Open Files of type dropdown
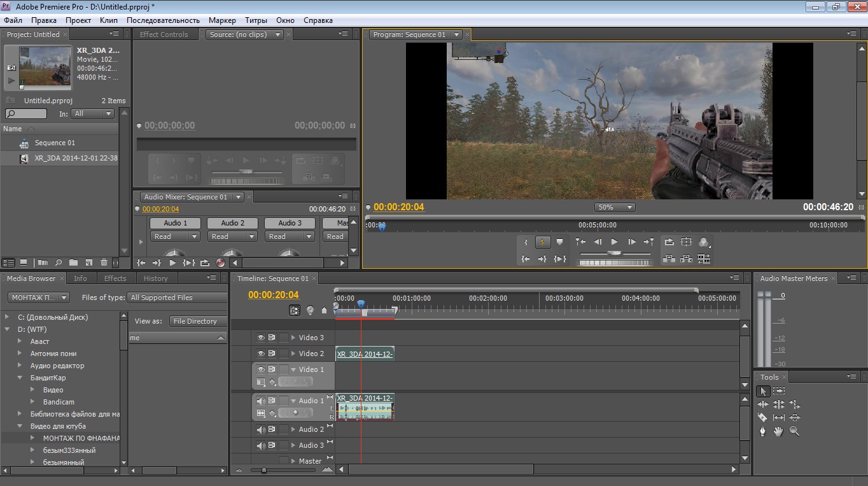 [178, 297]
